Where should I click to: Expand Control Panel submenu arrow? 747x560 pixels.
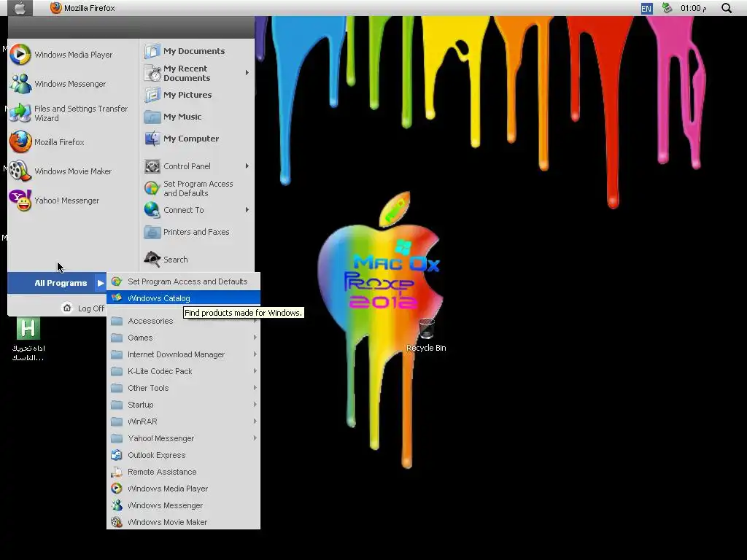click(x=247, y=166)
